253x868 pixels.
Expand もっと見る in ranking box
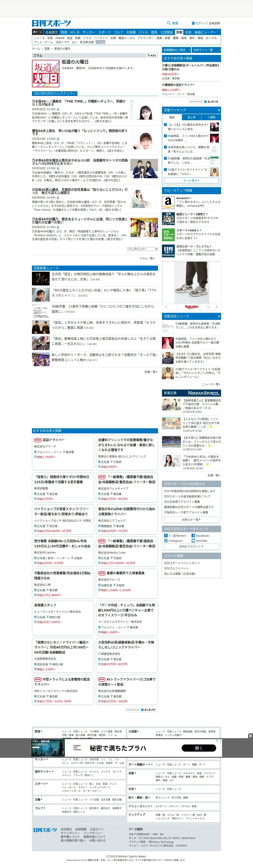[x=191, y=180]
